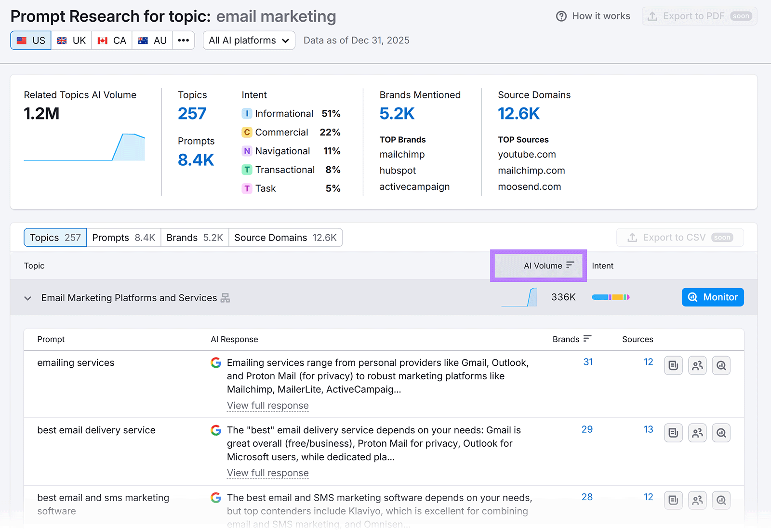Sort topics by the AI Volume column header

(538, 266)
